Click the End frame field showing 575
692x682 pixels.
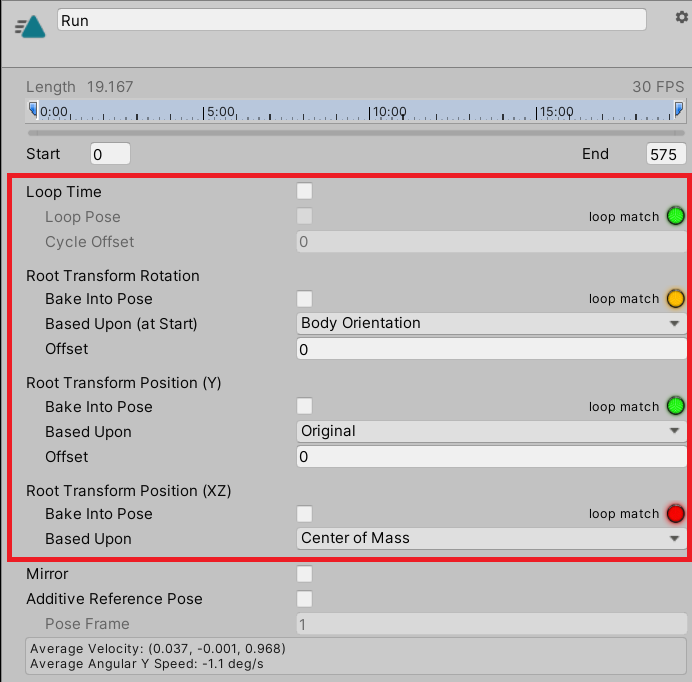[x=665, y=154]
